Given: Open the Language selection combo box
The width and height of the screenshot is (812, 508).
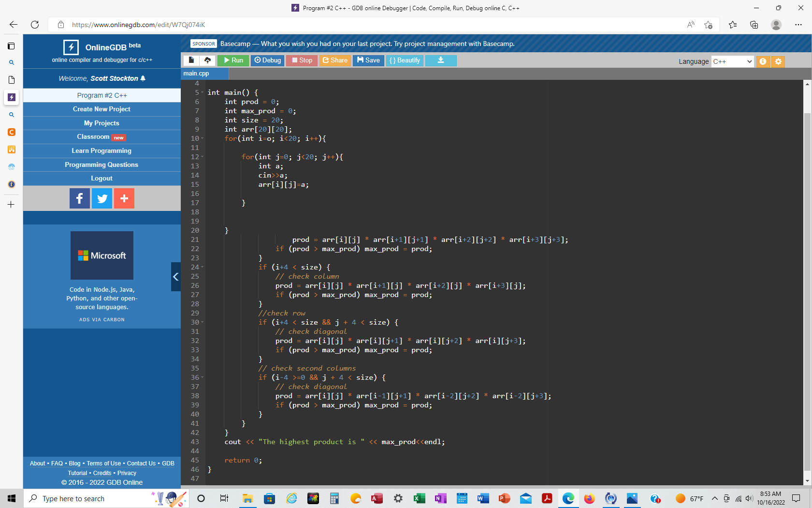Looking at the screenshot, I should [732, 61].
